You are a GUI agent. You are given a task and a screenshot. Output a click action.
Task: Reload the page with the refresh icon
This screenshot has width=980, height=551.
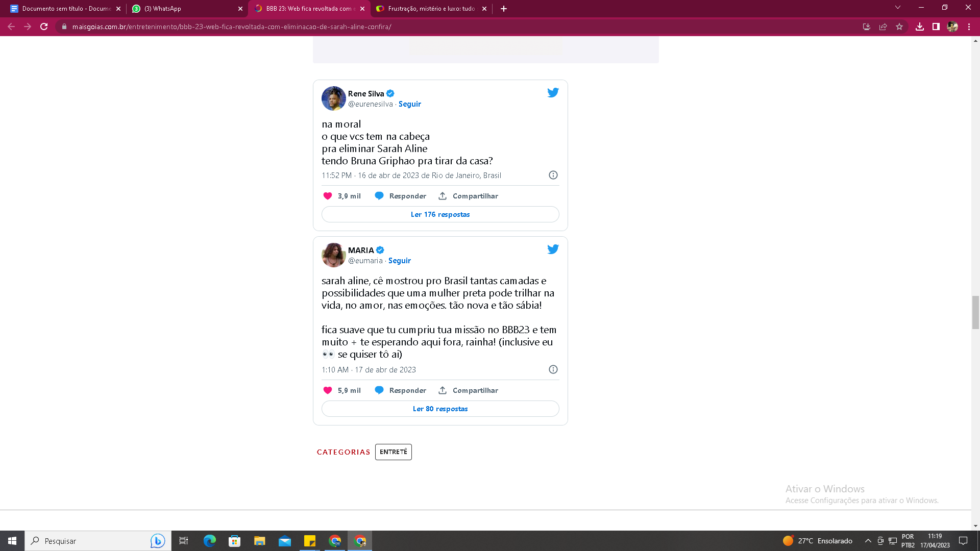tap(44, 27)
